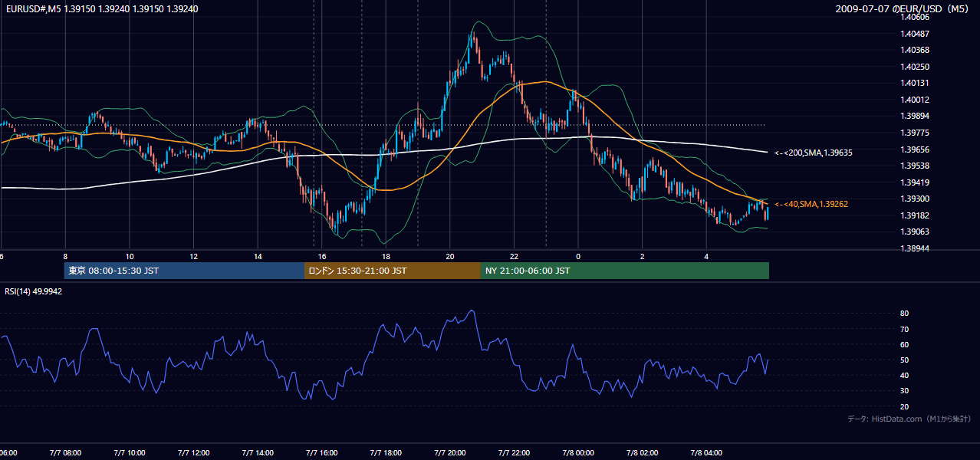Click price axis value 1.40012
980x460 pixels.
point(914,100)
